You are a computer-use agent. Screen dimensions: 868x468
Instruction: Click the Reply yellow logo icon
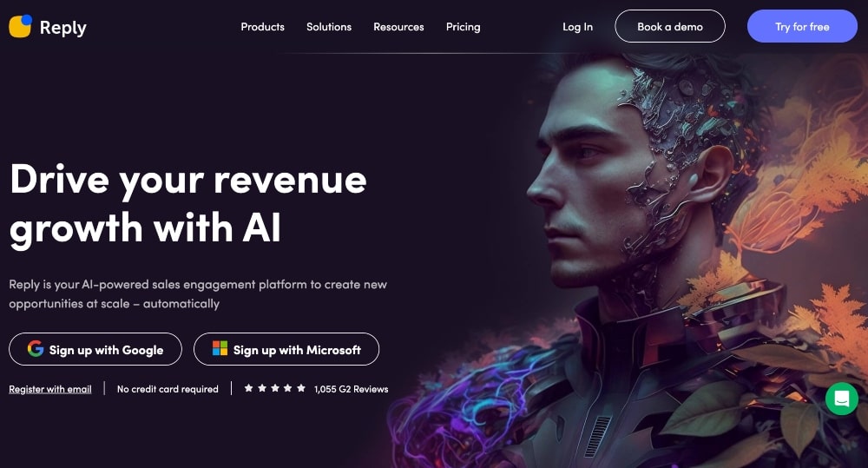pos(21,26)
